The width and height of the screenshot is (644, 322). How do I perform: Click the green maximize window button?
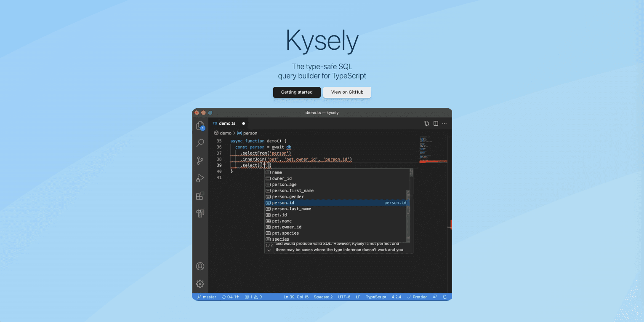pos(210,113)
